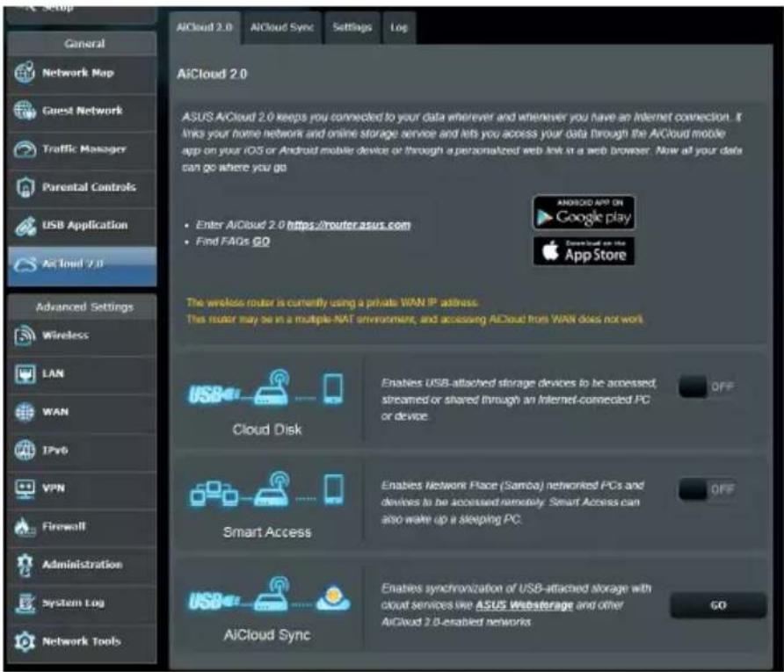Select Wireless menu label
The height and width of the screenshot is (672, 784).
(66, 336)
